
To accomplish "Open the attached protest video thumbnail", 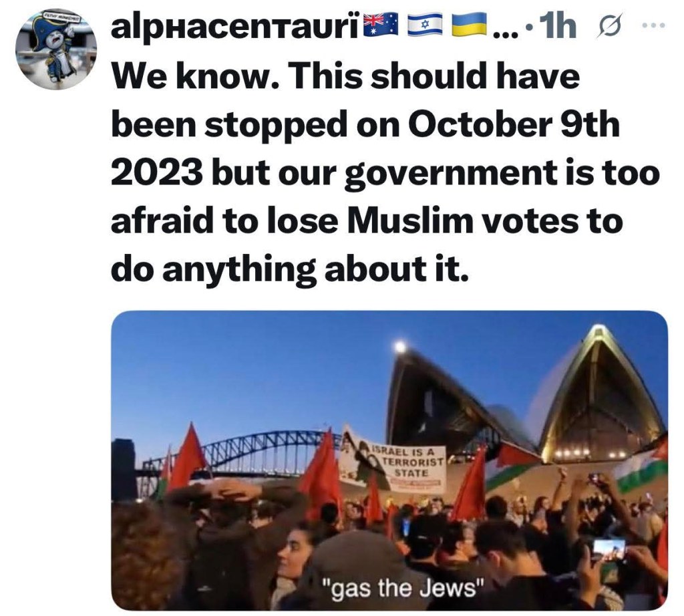I will (389, 460).
